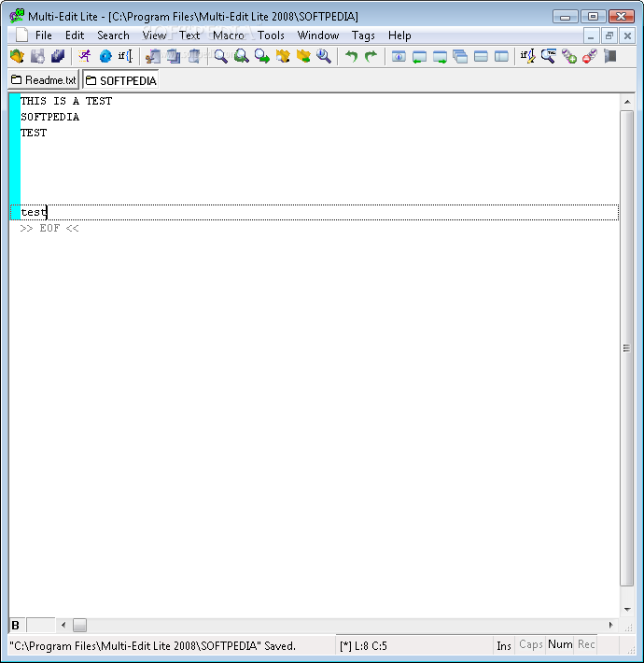The width and height of the screenshot is (644, 663).
Task: Open the Window menu
Action: coord(318,35)
